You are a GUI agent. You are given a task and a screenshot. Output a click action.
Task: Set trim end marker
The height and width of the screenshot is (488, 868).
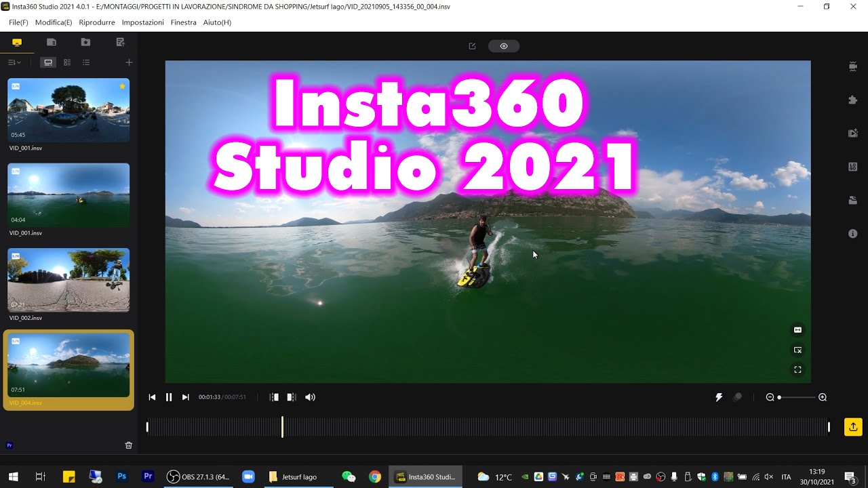pos(291,397)
